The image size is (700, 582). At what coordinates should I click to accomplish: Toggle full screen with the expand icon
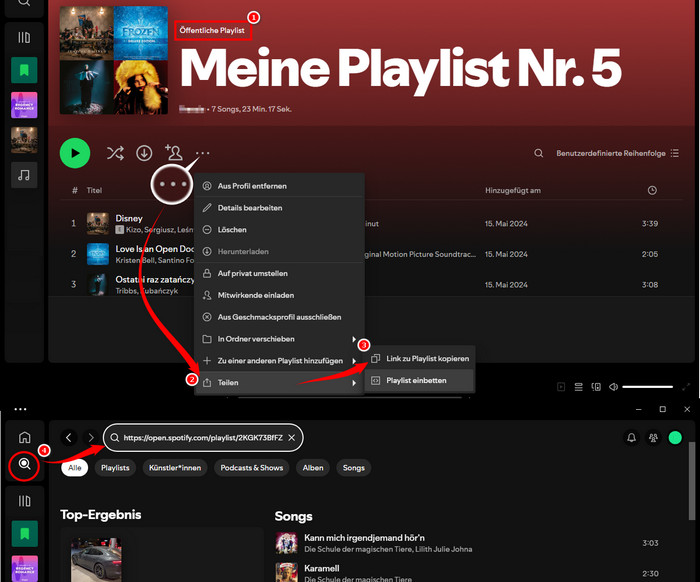686,387
